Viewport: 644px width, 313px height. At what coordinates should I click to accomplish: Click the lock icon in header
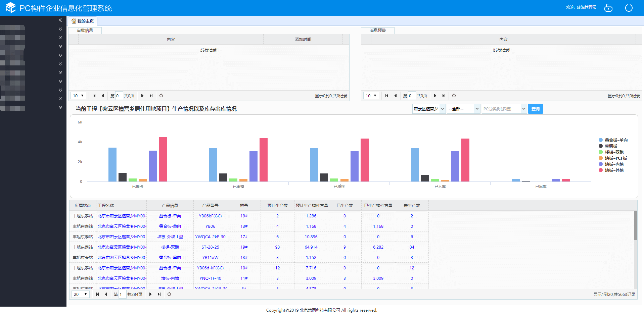[x=608, y=8]
